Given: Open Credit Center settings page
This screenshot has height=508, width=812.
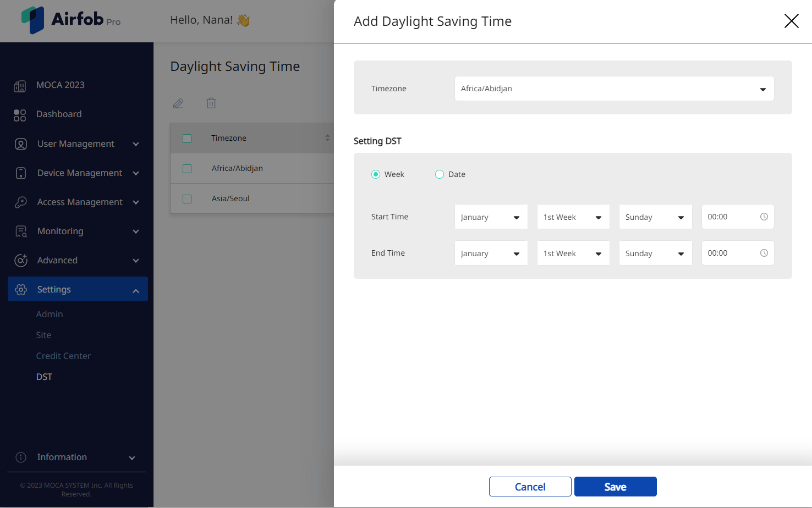Looking at the screenshot, I should (63, 356).
